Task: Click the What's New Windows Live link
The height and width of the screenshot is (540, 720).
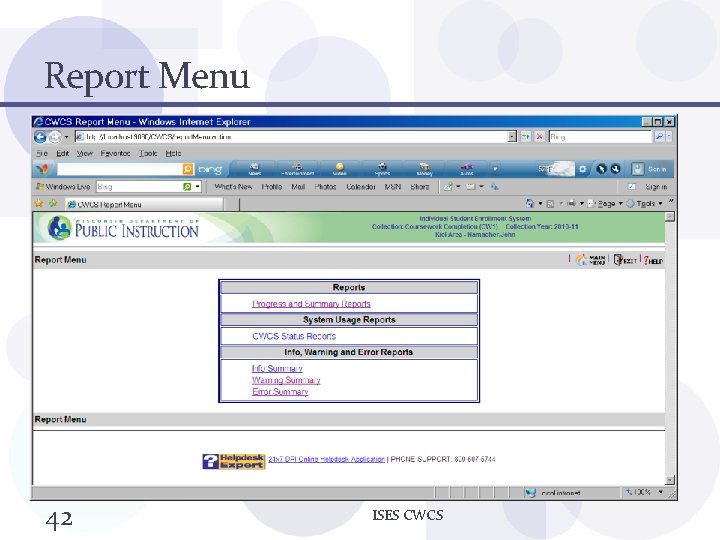Action: point(233,187)
